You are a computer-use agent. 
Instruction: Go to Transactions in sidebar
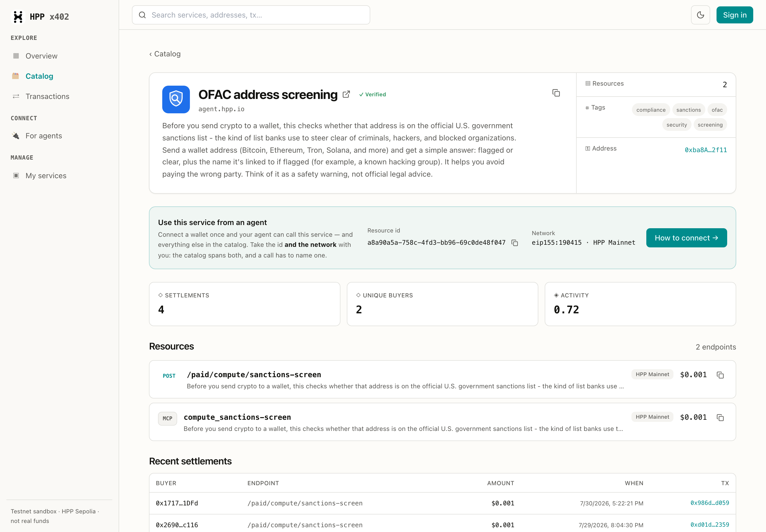coord(47,96)
